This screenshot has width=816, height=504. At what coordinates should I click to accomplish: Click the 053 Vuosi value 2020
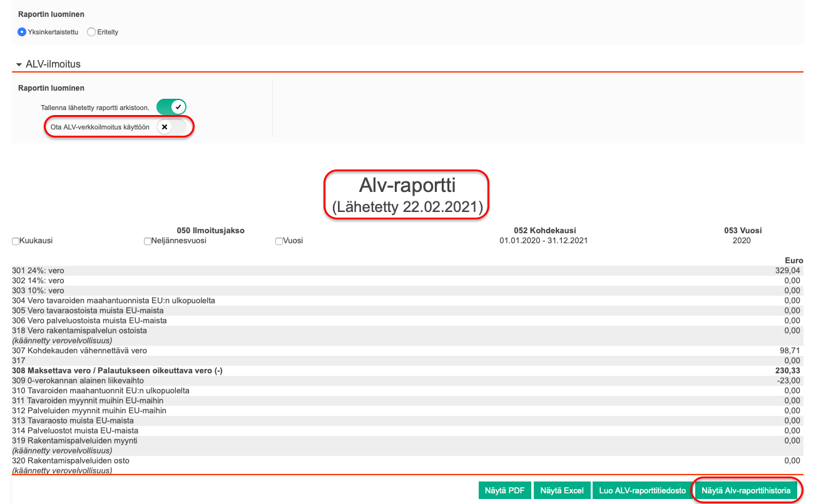(x=741, y=241)
